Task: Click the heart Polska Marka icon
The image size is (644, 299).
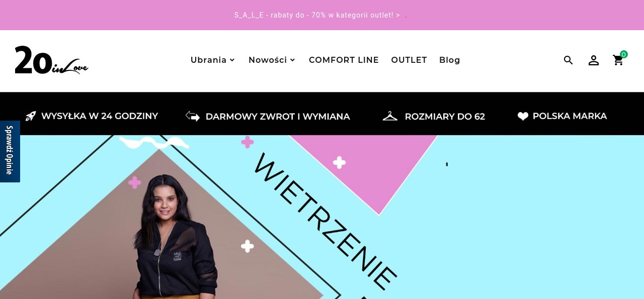Action: (x=523, y=116)
